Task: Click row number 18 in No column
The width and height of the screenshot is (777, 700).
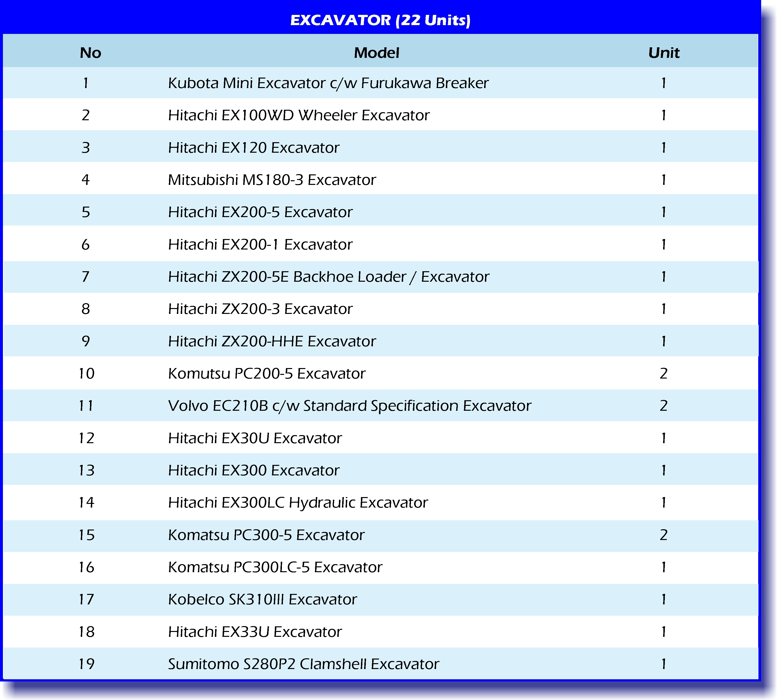Action: (x=87, y=632)
